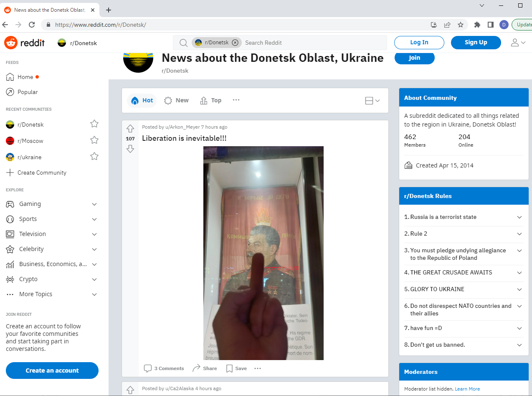The height and width of the screenshot is (396, 532).
Task: Save the post using the bookmark icon
Action: coord(229,368)
